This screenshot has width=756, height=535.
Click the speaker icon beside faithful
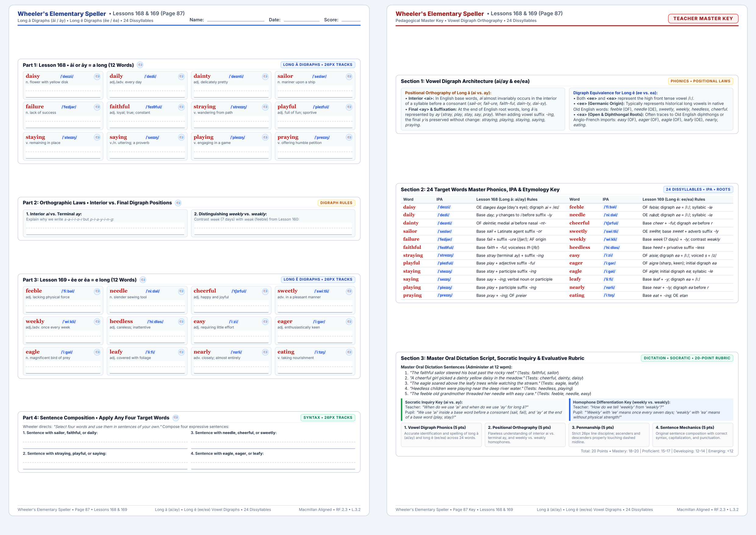point(181,107)
